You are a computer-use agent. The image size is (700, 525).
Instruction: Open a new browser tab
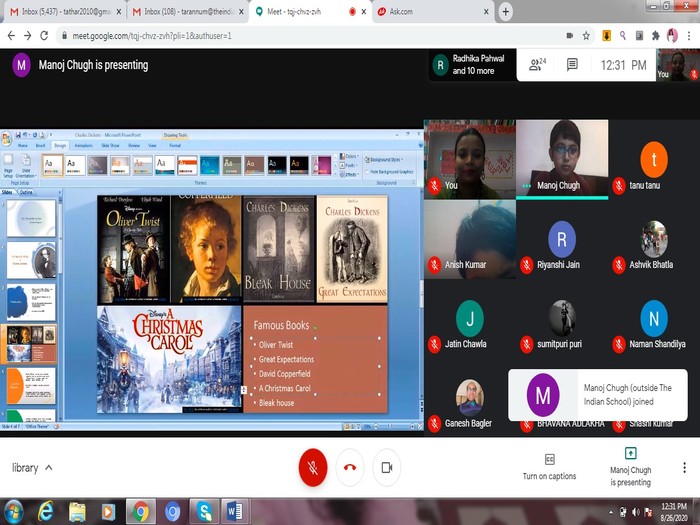[505, 12]
